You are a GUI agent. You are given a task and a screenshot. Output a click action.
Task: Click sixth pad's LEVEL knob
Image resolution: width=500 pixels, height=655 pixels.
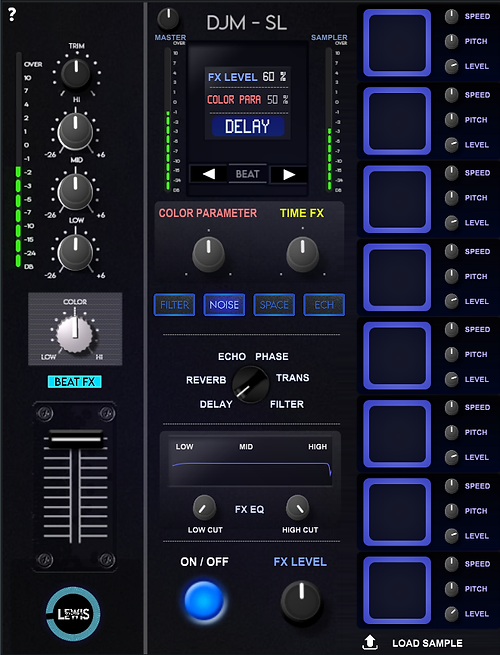point(451,457)
